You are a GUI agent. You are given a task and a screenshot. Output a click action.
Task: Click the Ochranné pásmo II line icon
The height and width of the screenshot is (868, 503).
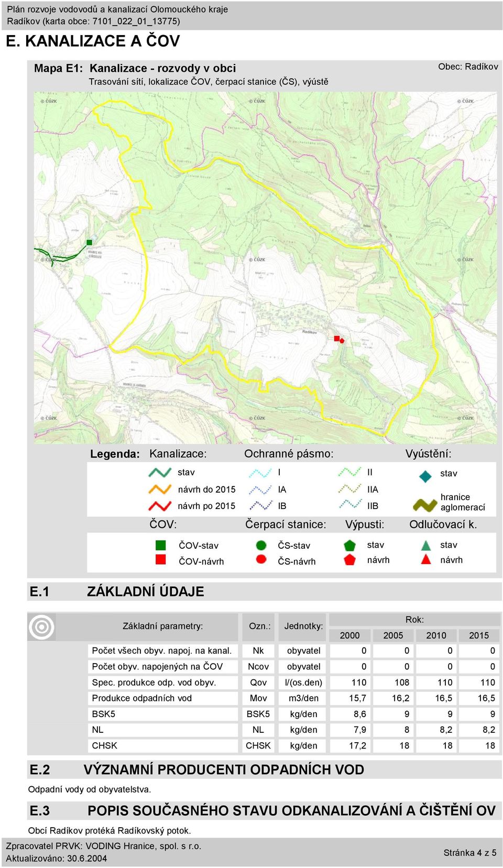349,472
